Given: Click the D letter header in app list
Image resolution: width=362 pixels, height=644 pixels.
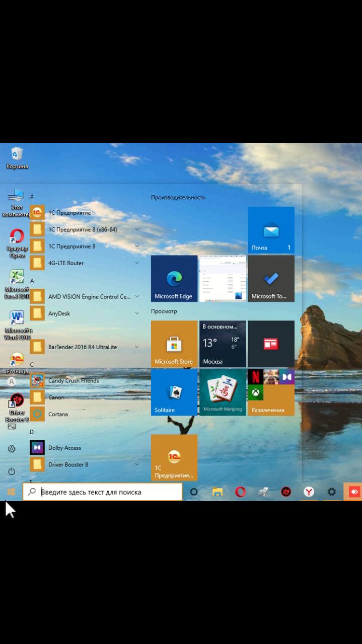Looking at the screenshot, I should [32, 432].
